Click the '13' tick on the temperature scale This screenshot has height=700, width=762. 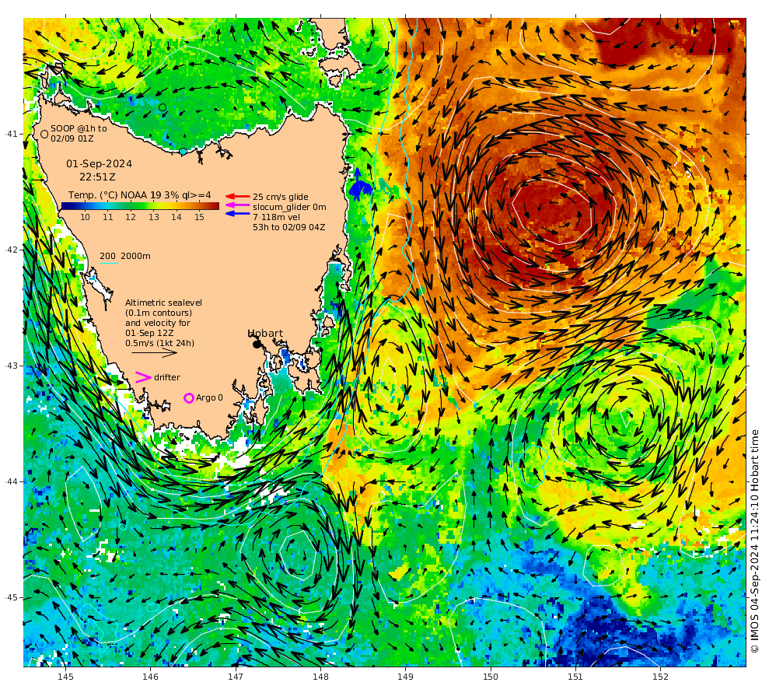[x=154, y=217]
